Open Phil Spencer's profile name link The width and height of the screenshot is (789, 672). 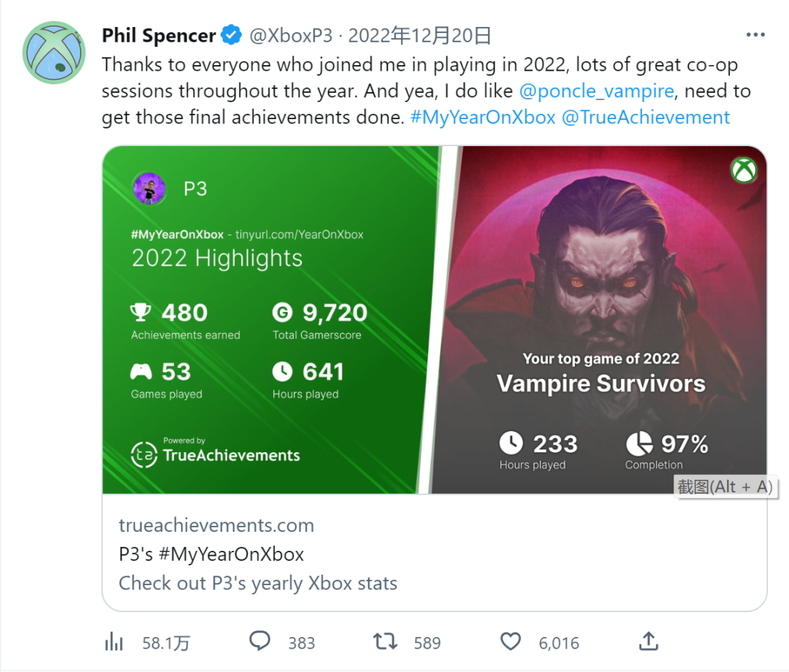tap(159, 35)
